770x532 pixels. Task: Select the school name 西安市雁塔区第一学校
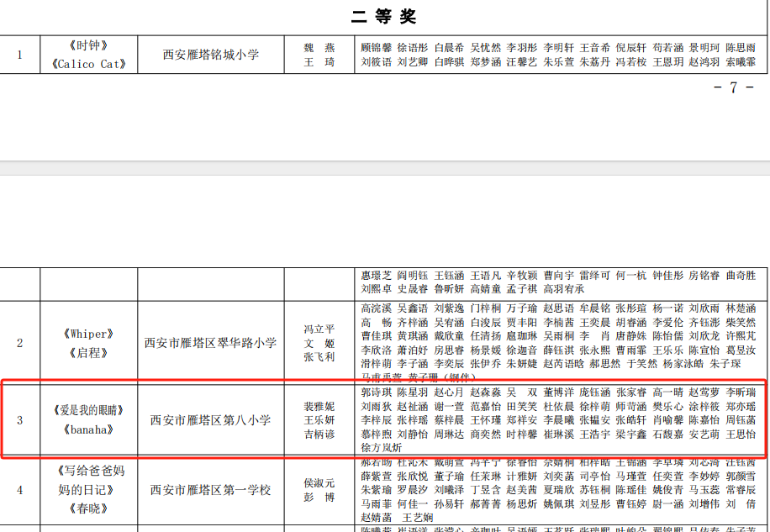pos(211,490)
